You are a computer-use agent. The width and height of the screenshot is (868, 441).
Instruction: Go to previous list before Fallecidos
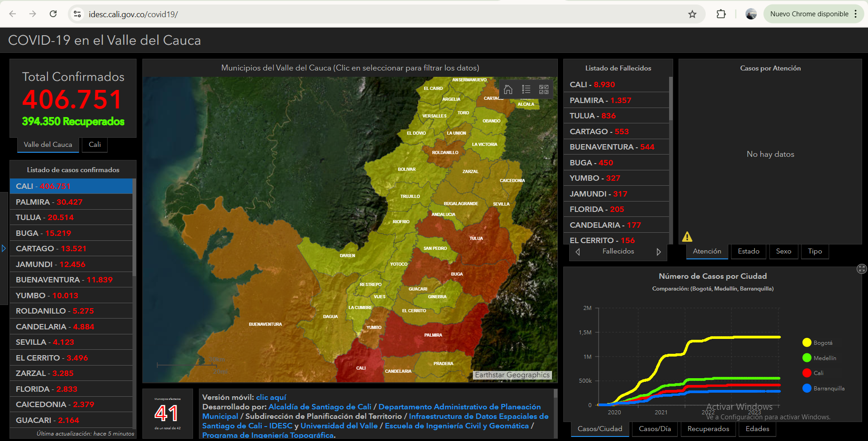(578, 252)
